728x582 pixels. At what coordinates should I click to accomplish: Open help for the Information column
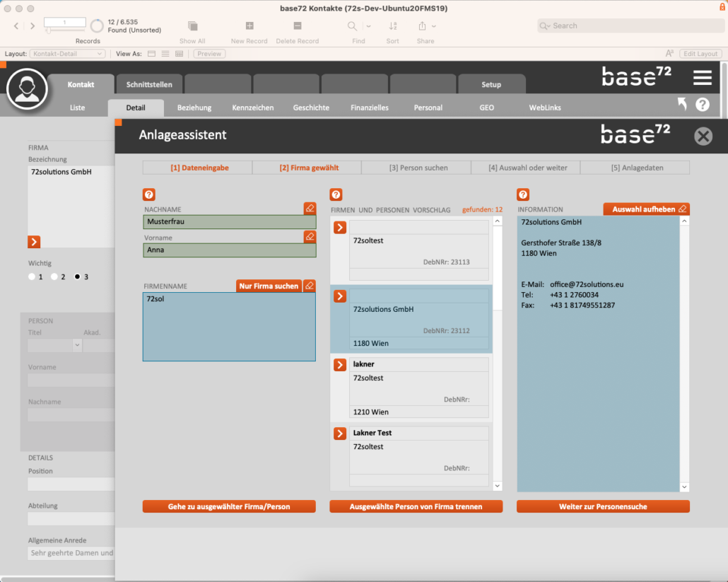pyautogui.click(x=523, y=194)
